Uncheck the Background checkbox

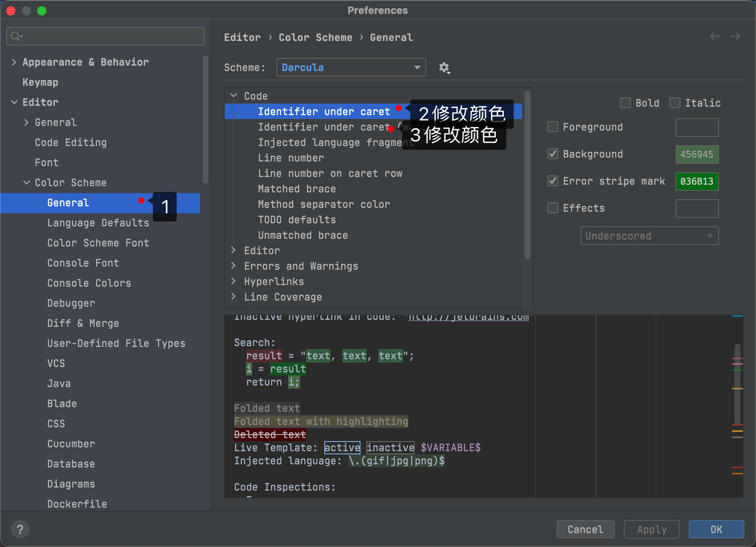point(553,154)
